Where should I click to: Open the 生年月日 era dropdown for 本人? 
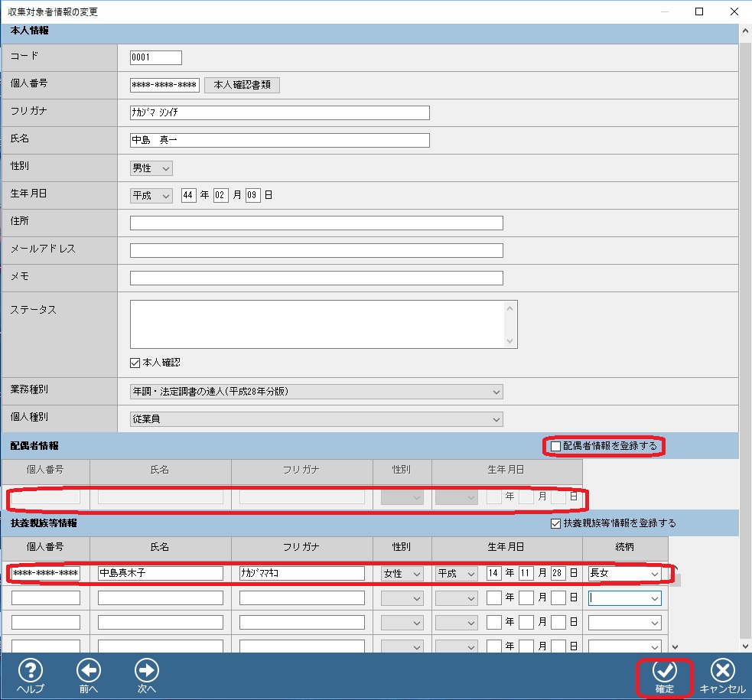[151, 195]
